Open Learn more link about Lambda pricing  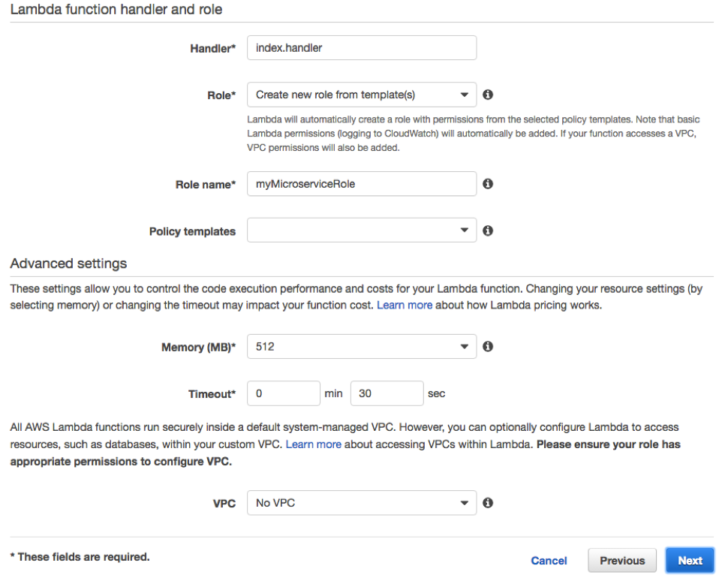click(x=405, y=305)
